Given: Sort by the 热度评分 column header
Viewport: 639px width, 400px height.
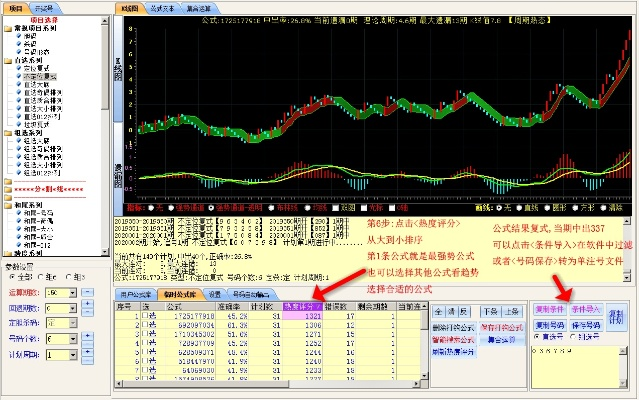Looking at the screenshot, I should 300,305.
